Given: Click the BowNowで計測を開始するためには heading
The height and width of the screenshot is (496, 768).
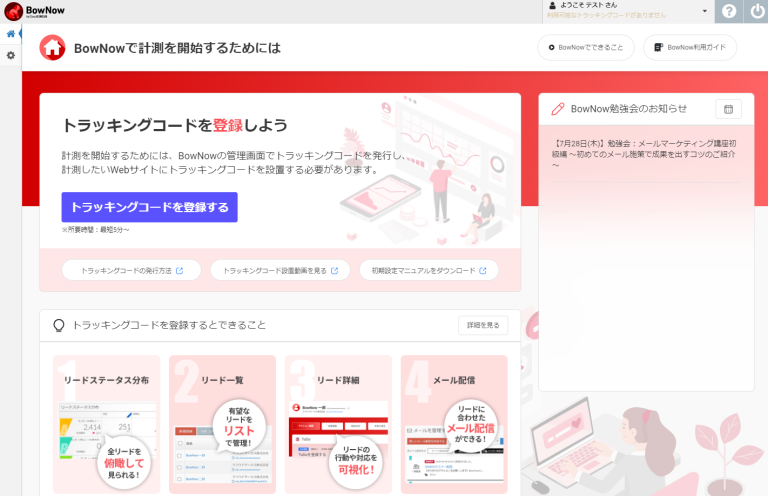Looking at the screenshot, I should 177,48.
